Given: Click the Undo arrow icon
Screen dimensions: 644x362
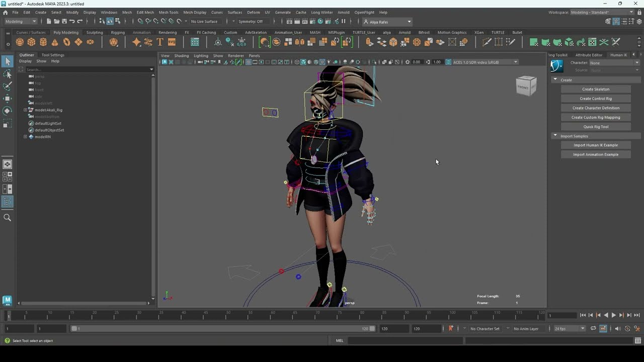Looking at the screenshot, I should pyautogui.click(x=72, y=21).
